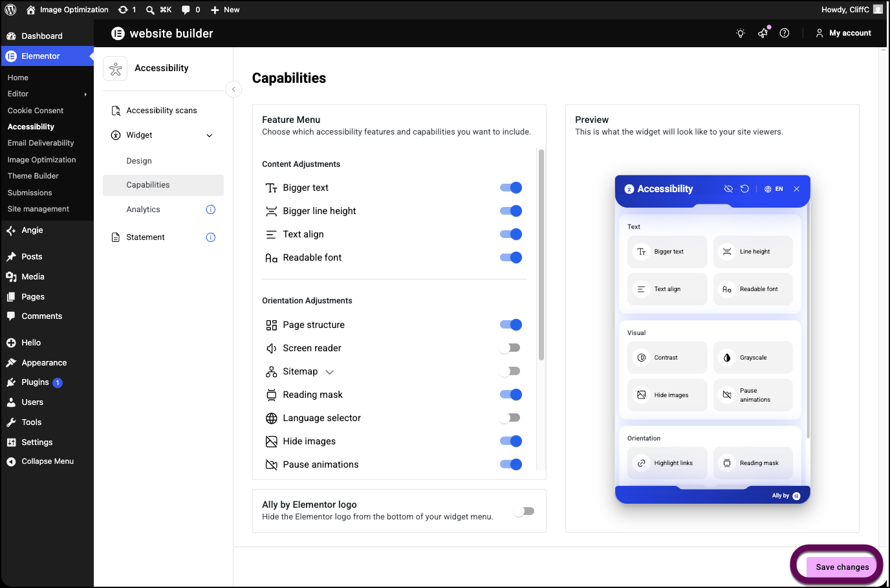Open the Design settings page
The image size is (890, 588).
click(x=139, y=161)
